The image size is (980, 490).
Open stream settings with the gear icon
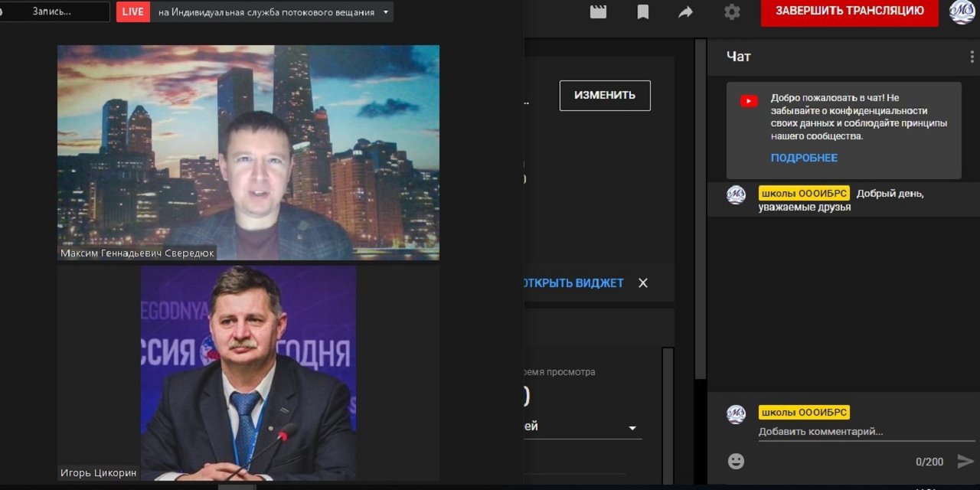731,12
